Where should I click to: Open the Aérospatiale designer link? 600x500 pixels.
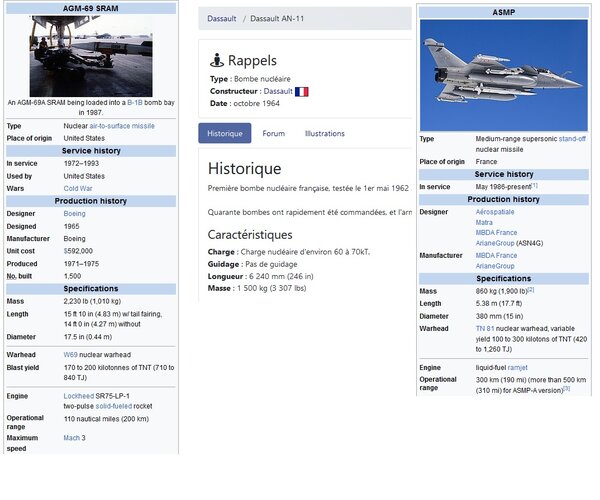click(495, 212)
